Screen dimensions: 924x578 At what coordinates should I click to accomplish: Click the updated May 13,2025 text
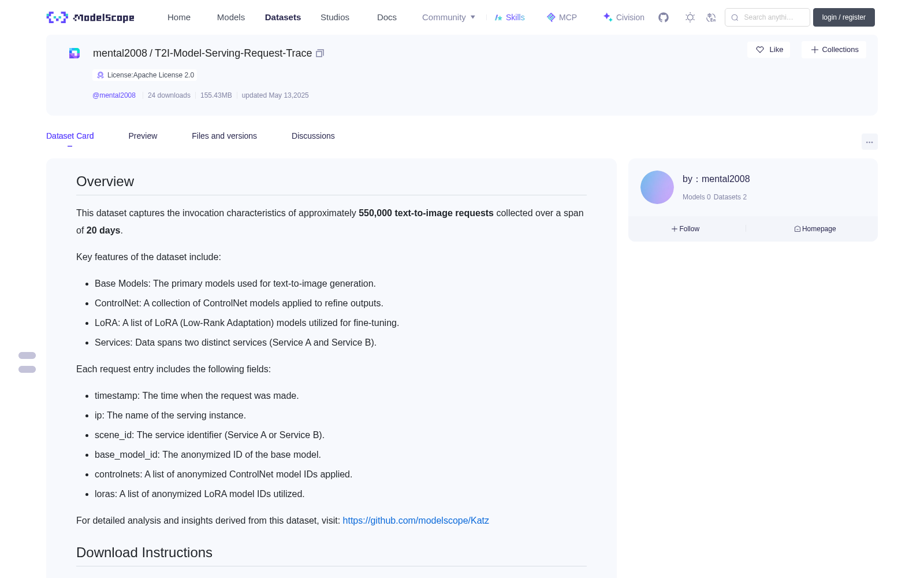pos(275,95)
